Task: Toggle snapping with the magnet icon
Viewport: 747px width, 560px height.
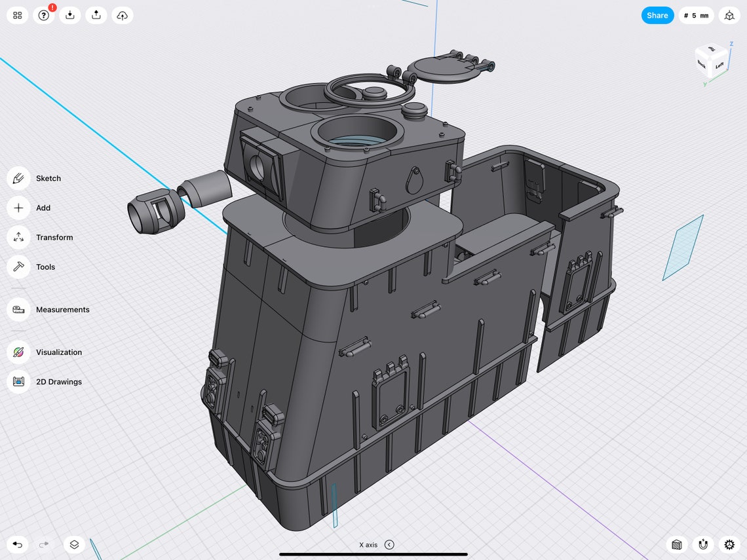Action: click(702, 544)
